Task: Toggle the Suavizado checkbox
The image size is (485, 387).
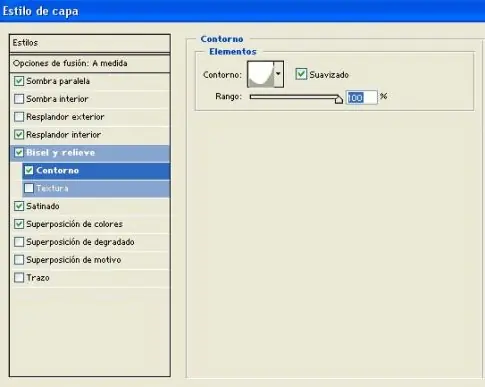Action: tap(301, 74)
